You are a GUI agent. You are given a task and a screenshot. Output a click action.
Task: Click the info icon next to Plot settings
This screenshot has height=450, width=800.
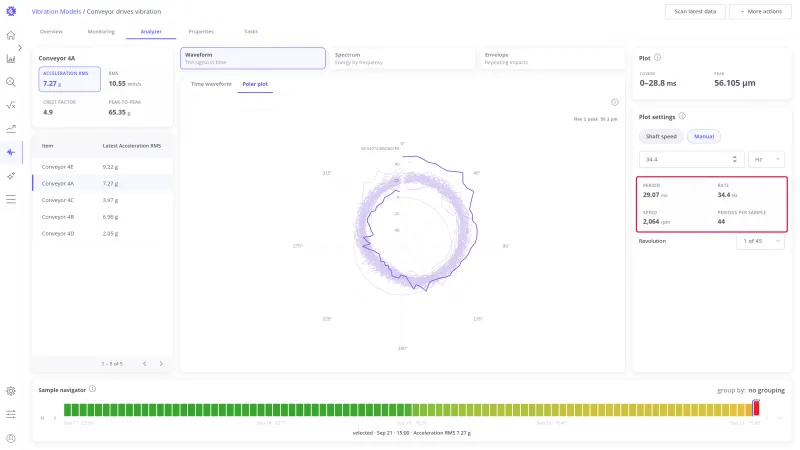(682, 116)
